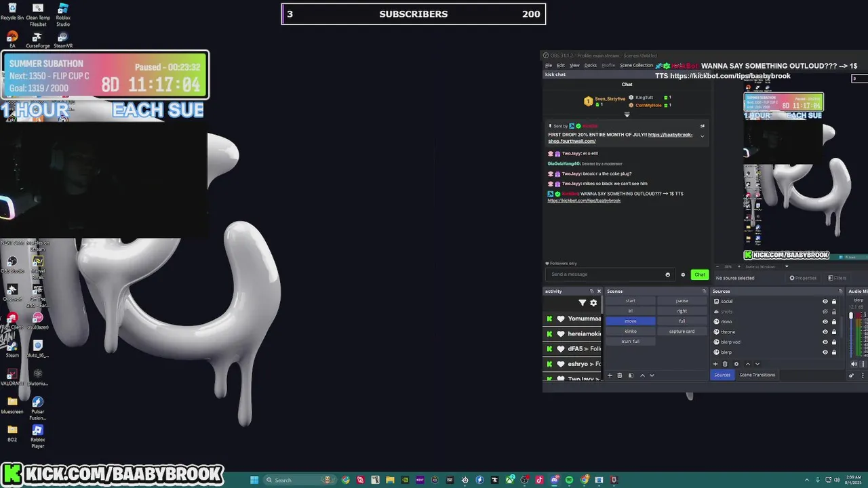Toggle lock on the throne source
The width and height of the screenshot is (868, 488).
tap(834, 332)
